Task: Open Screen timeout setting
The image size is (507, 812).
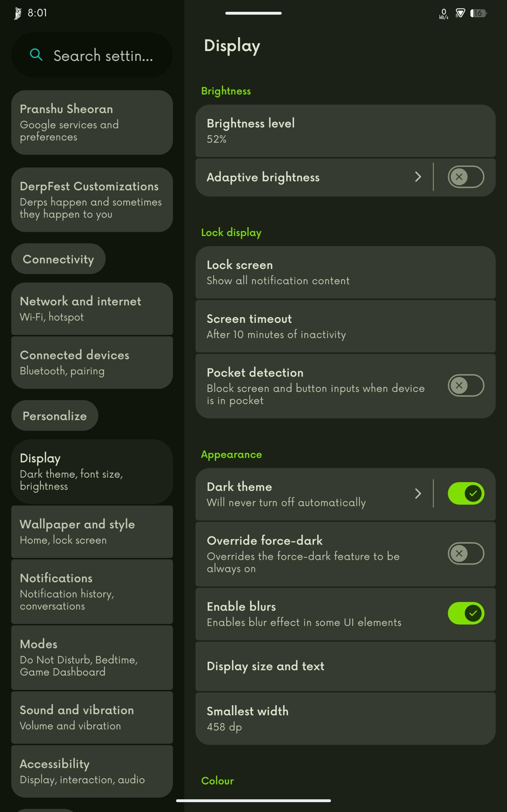Action: click(345, 326)
